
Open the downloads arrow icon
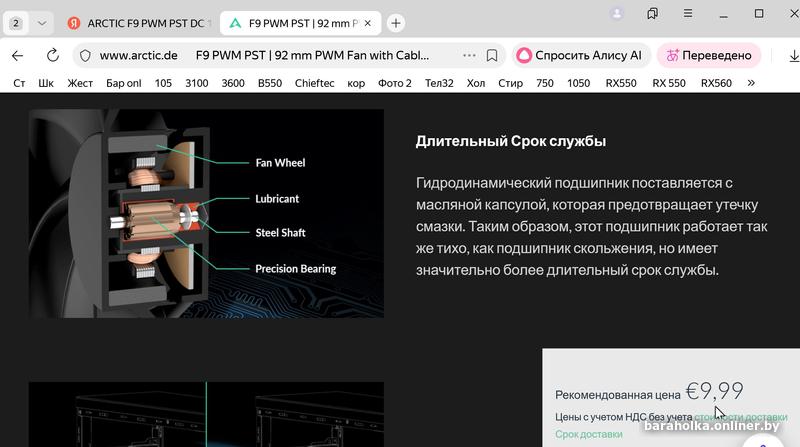pyautogui.click(x=793, y=55)
